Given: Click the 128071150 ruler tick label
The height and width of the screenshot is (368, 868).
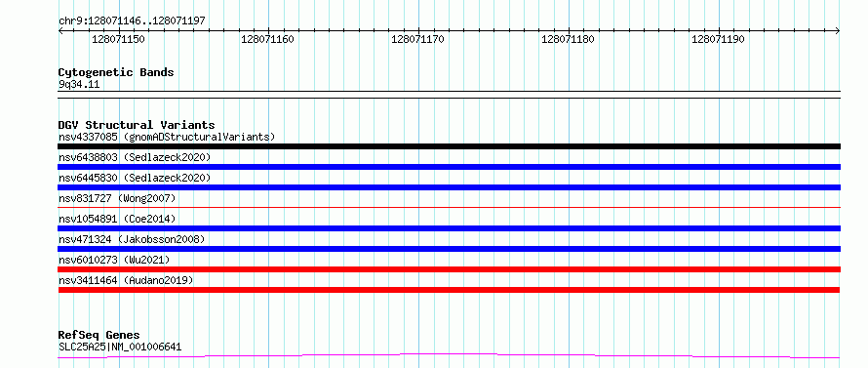Looking at the screenshot, I should point(118,39).
